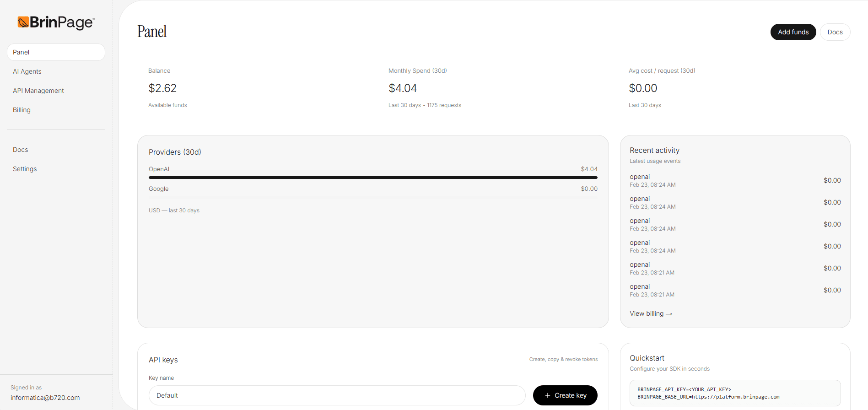This screenshot has width=868, height=410.
Task: Open Settings in the sidebar
Action: pyautogui.click(x=25, y=169)
